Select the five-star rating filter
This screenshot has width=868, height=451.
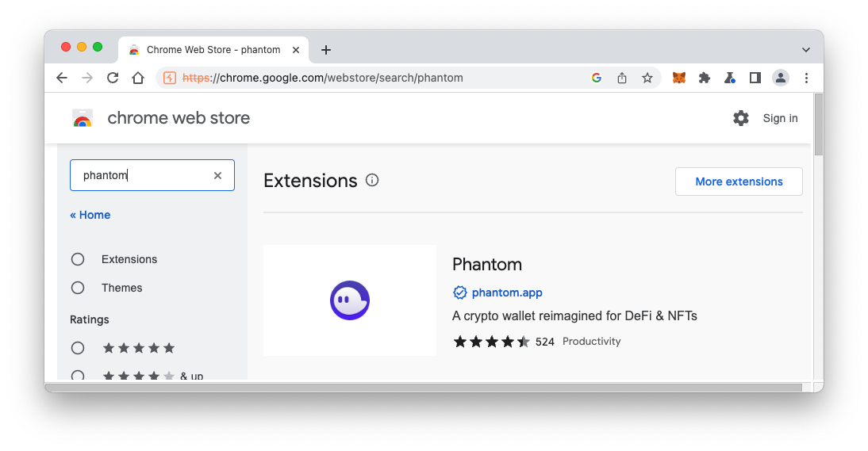click(78, 348)
